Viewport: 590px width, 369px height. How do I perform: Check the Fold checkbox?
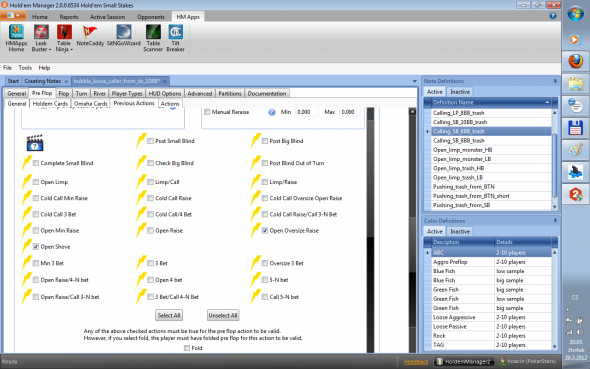click(x=187, y=348)
